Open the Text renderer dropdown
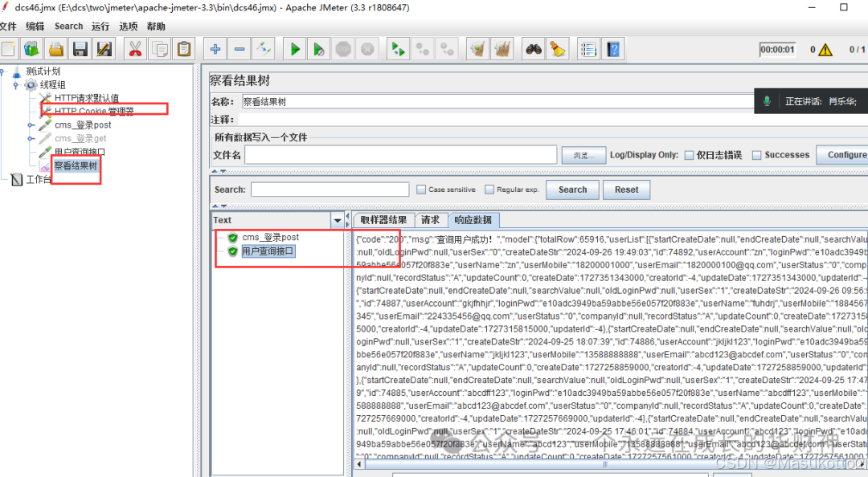 (337, 220)
